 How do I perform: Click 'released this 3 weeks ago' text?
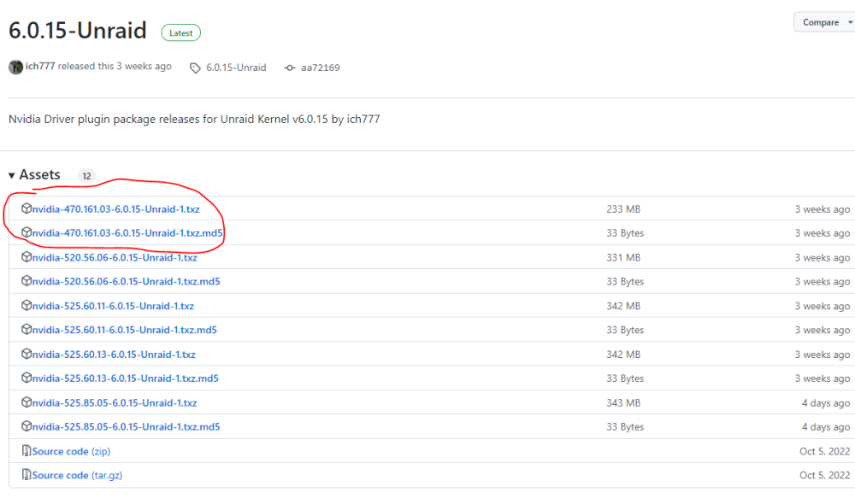[115, 66]
